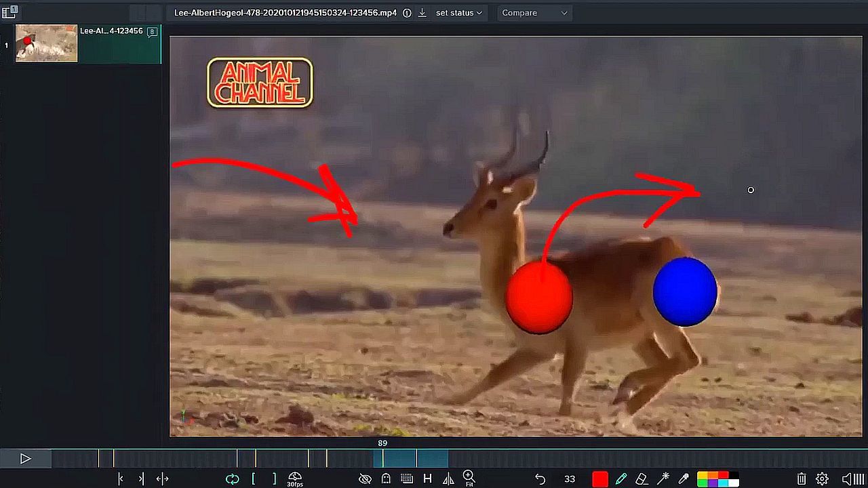
Task: Toggle horizontal flip mirror view
Action: [448, 479]
